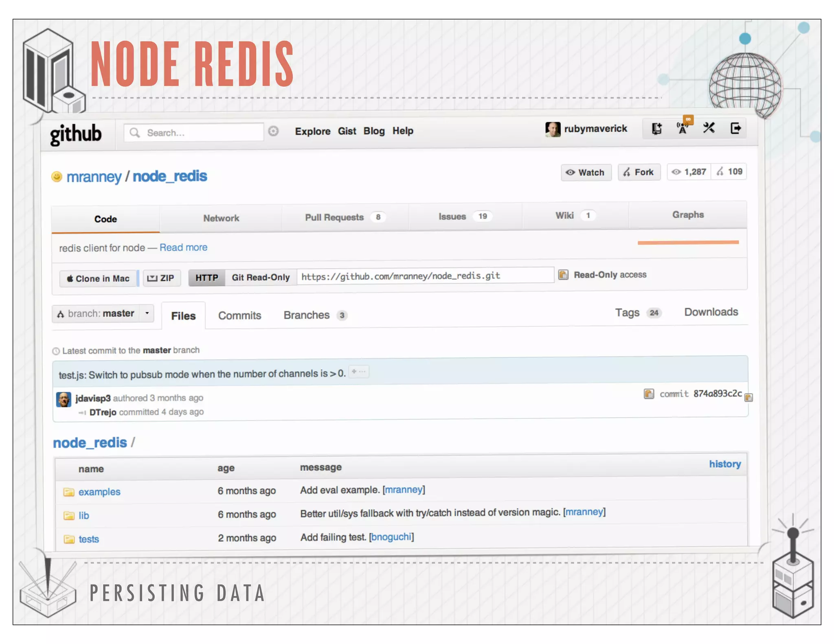Open the branch master dropdown
834x644 pixels.
(x=103, y=314)
